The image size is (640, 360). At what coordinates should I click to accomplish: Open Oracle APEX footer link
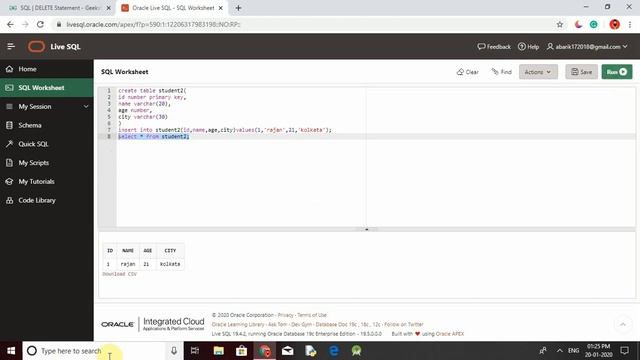click(449, 334)
